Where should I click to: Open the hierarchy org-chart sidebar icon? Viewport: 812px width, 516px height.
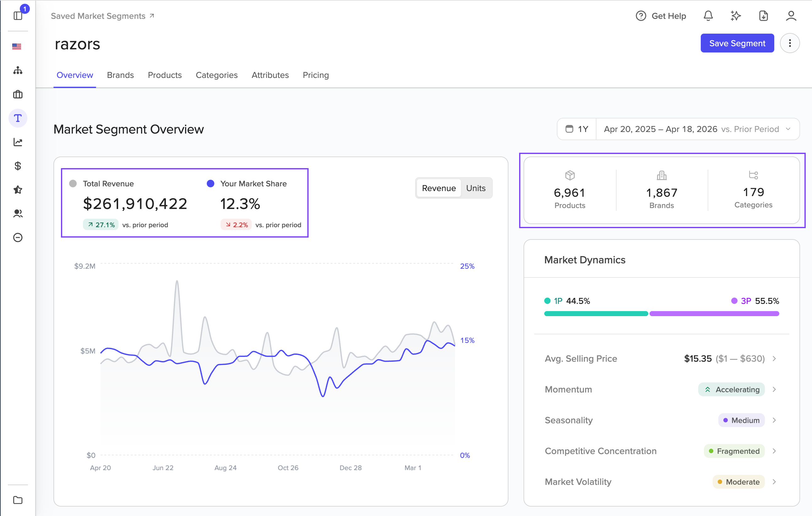(18, 70)
